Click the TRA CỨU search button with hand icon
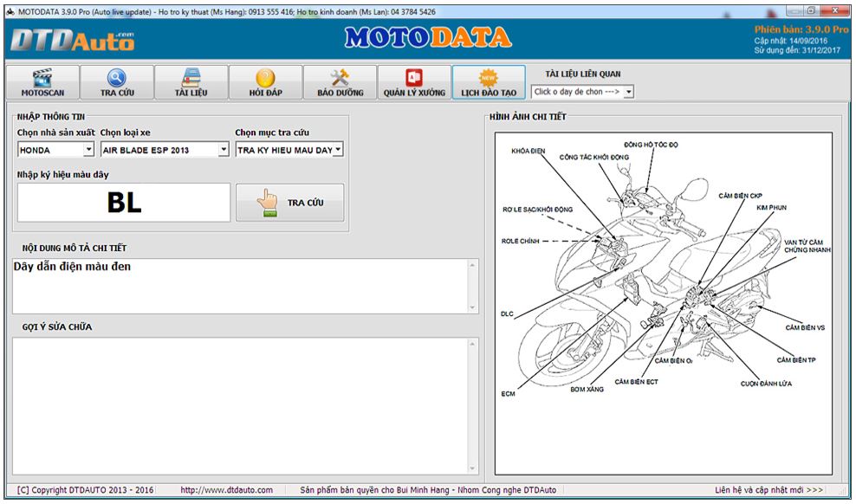This screenshot has height=504, width=856. click(290, 203)
